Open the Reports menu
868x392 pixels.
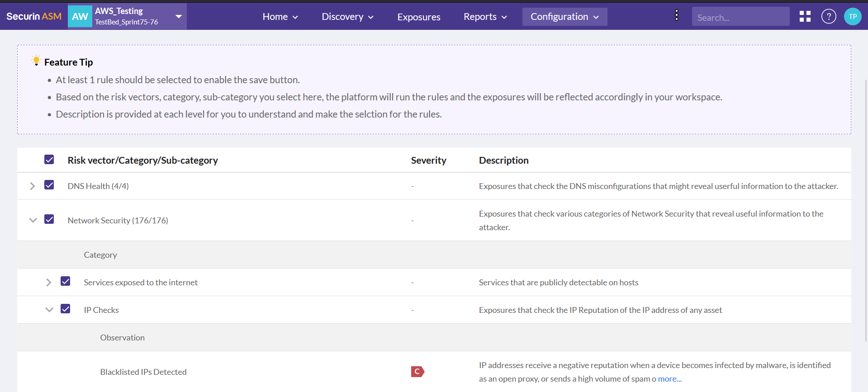pos(485,17)
